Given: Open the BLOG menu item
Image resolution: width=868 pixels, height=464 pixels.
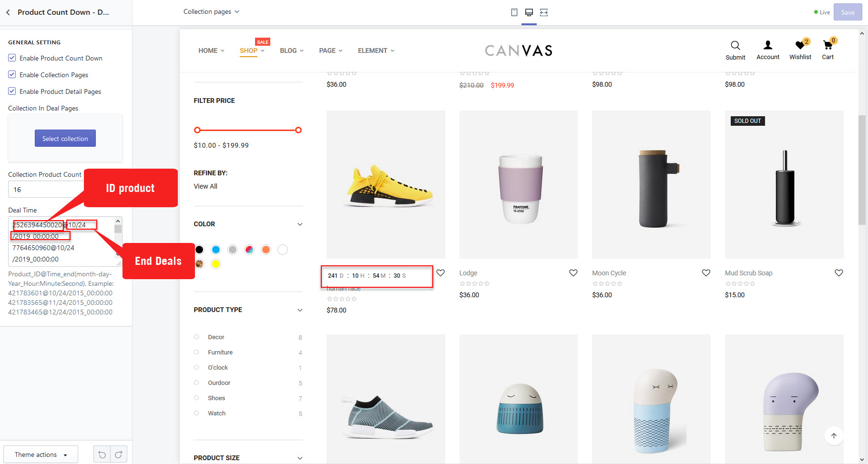Looking at the screenshot, I should 288,50.
